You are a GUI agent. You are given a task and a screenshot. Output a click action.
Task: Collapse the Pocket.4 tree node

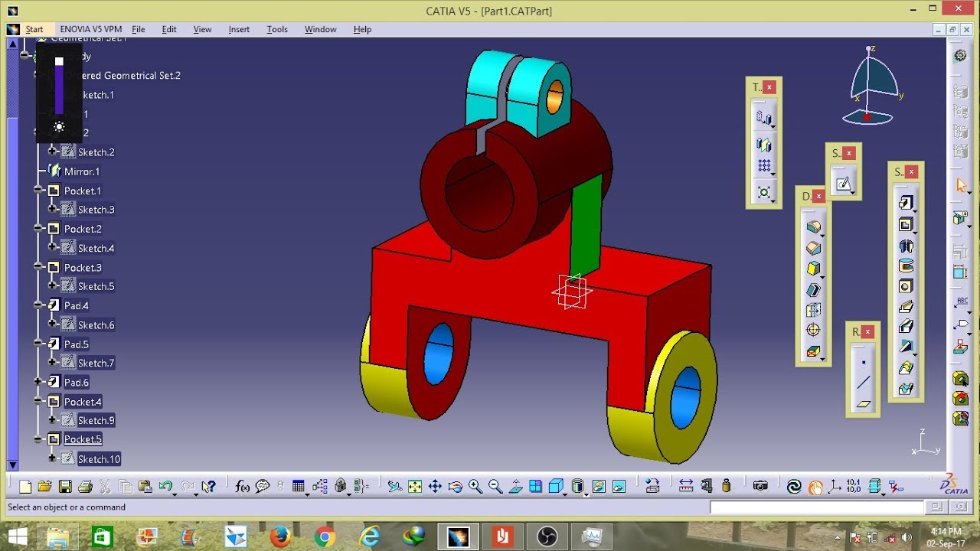[x=38, y=400]
